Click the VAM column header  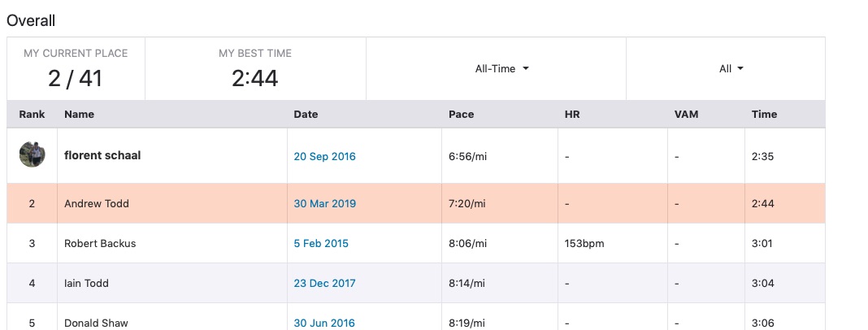click(x=686, y=115)
